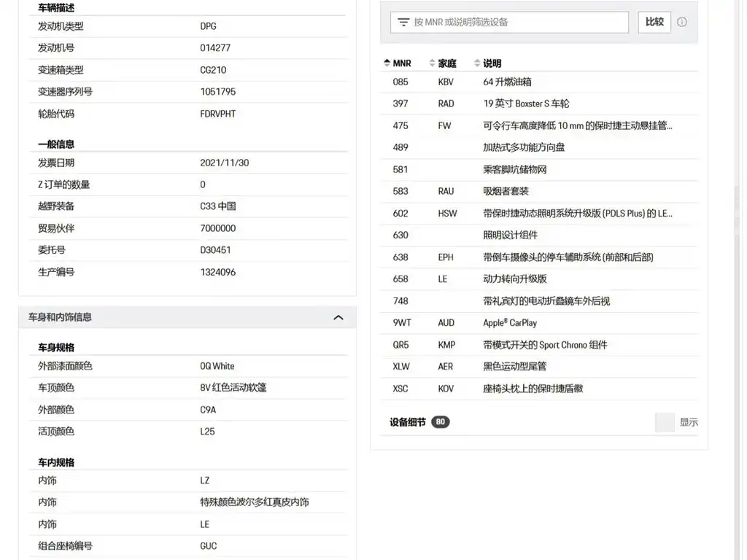Select the 602 HSW PDLS Plus row
747x560 pixels.
(x=539, y=214)
